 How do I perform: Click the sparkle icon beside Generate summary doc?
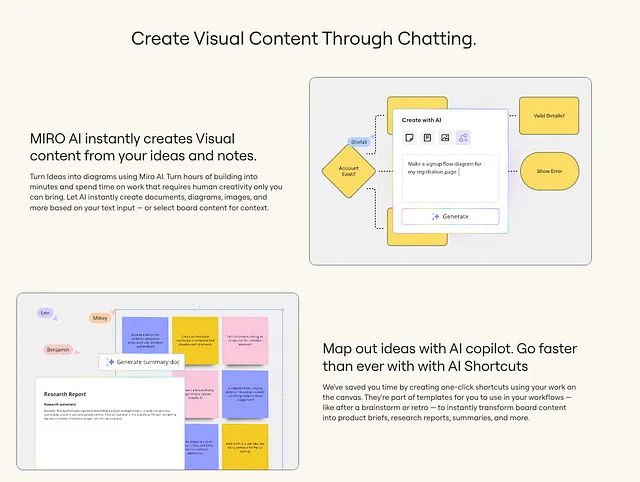pyautogui.click(x=110, y=362)
